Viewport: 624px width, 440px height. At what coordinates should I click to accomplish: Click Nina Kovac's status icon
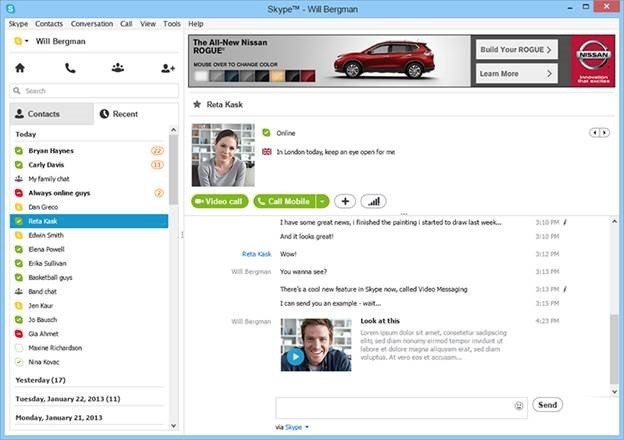click(x=19, y=362)
